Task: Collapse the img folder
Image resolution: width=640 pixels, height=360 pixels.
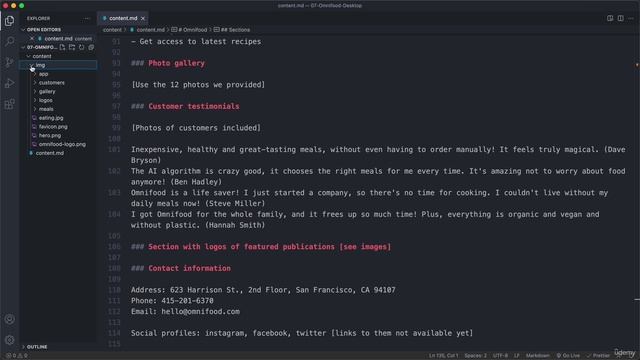Action: click(31, 65)
